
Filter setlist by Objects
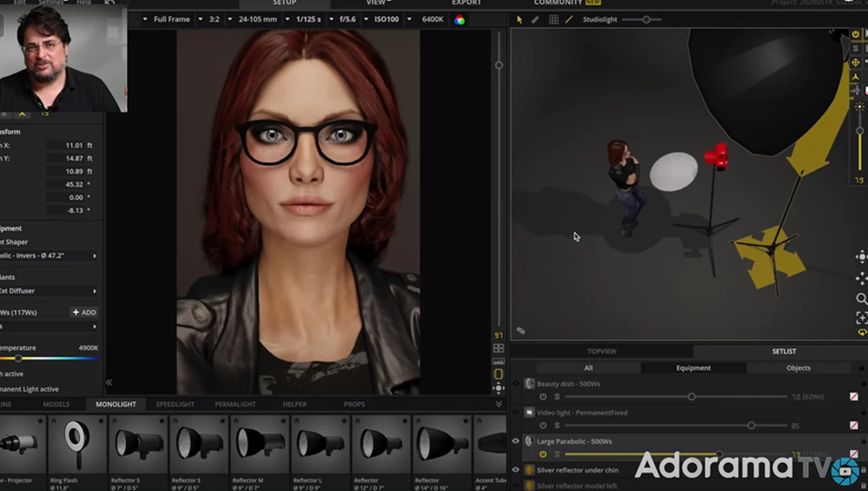point(798,368)
